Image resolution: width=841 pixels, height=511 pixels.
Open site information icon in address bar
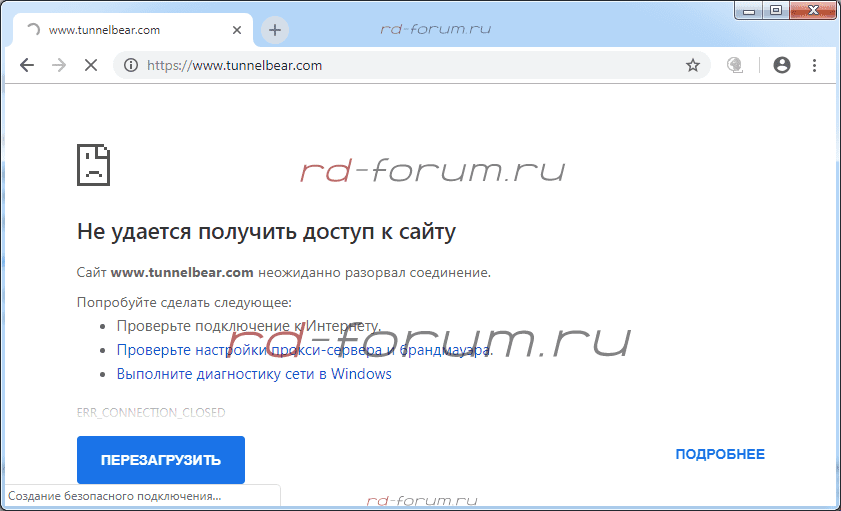[130, 65]
